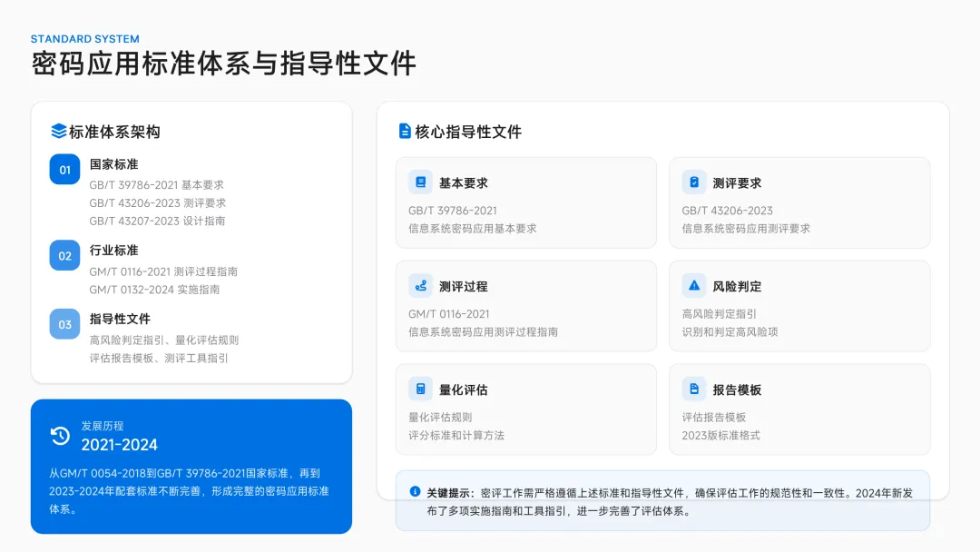Click the 测评过程 card title
980x552 pixels.
click(463, 287)
